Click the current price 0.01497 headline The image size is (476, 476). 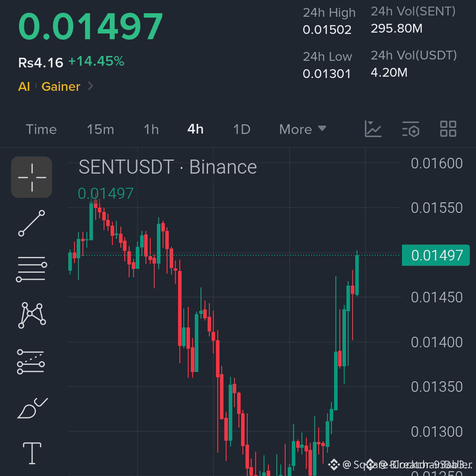[x=90, y=26]
